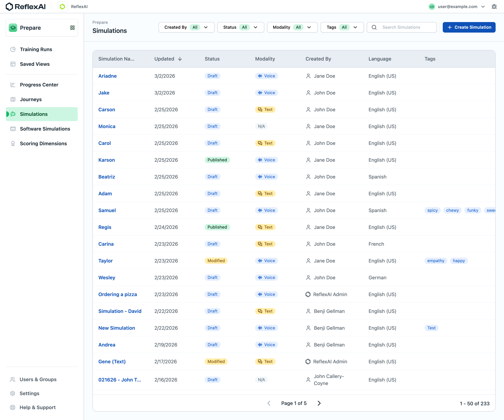Viewport: 504px width, 420px height.
Task: Click the ReflexAI logo in header
Action: pos(25,6)
